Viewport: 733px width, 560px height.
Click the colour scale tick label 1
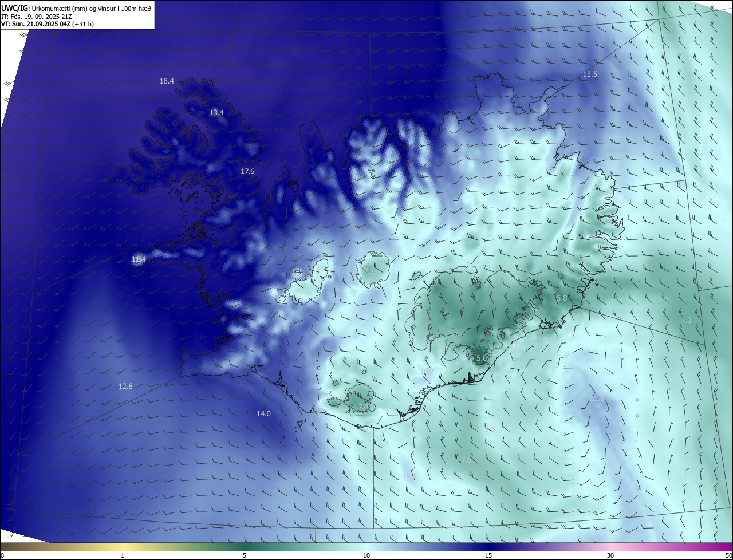tap(123, 555)
